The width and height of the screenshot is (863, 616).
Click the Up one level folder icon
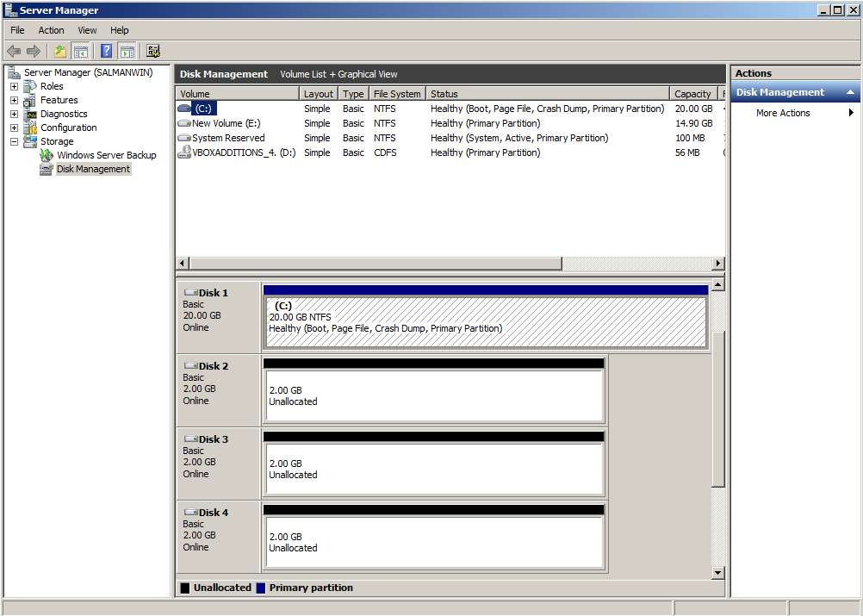click(60, 52)
